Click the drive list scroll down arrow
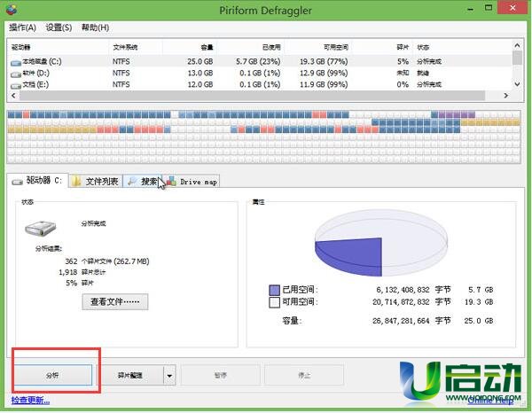Viewport: 532px width, 413px height. pyautogui.click(x=517, y=84)
